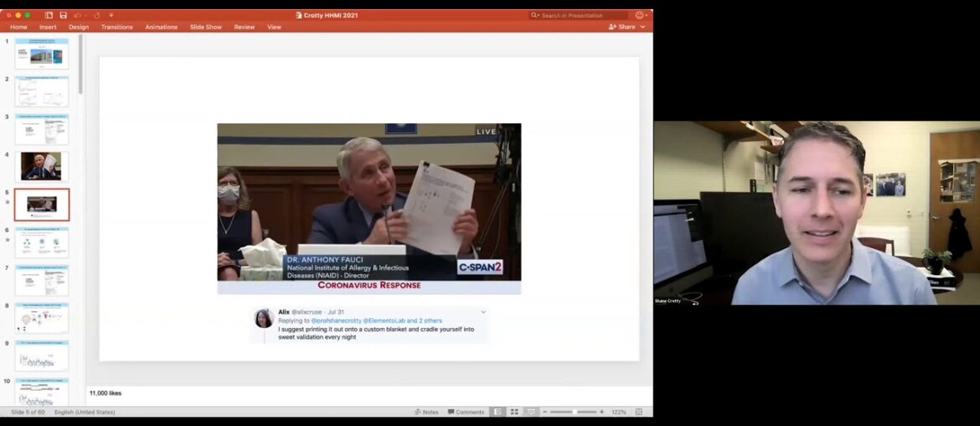
Task: Click the Share button
Action: [622, 27]
